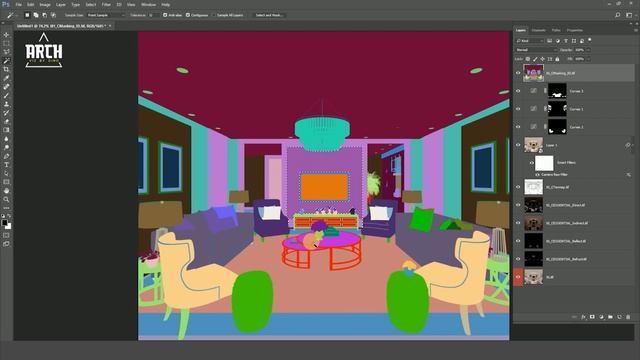Select the Zoom tool
The width and height of the screenshot is (640, 360).
pyautogui.click(x=6, y=199)
